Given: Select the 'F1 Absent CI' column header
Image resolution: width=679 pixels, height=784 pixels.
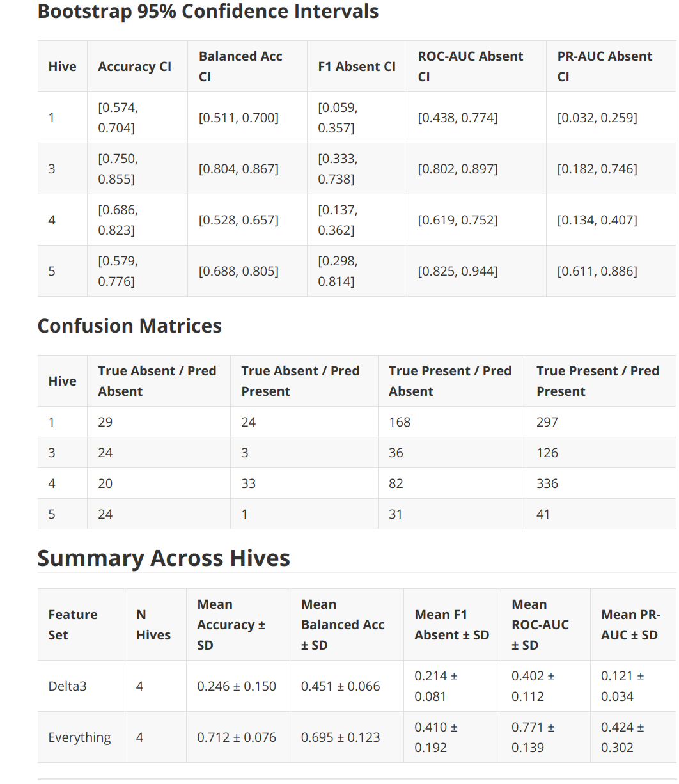Looking at the screenshot, I should (x=357, y=67).
